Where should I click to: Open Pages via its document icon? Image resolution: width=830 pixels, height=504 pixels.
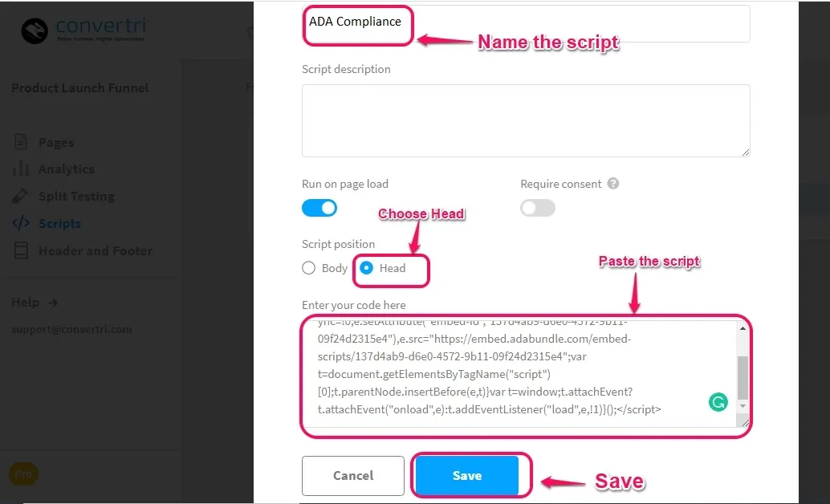pos(21,142)
